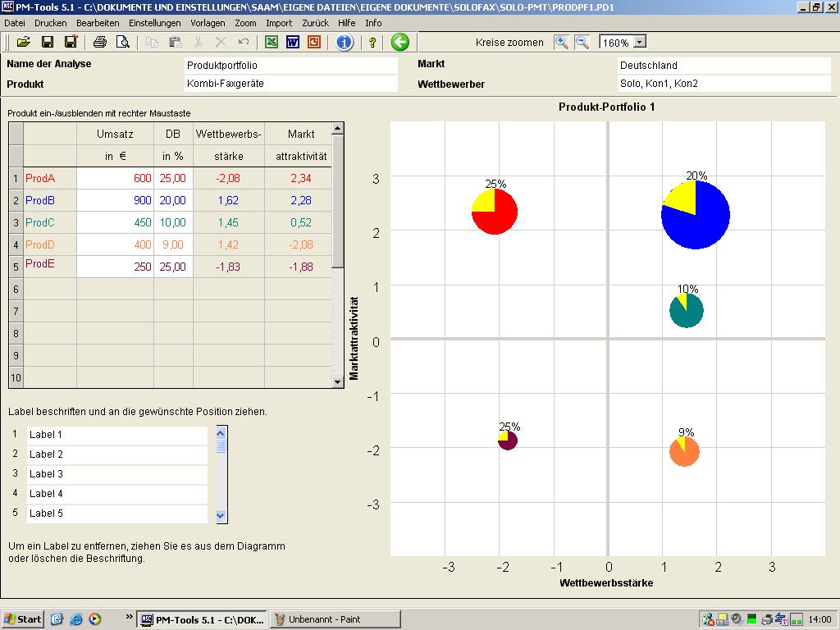Click the Label 1 text field
Viewport: 840px width, 630px height.
(x=117, y=435)
